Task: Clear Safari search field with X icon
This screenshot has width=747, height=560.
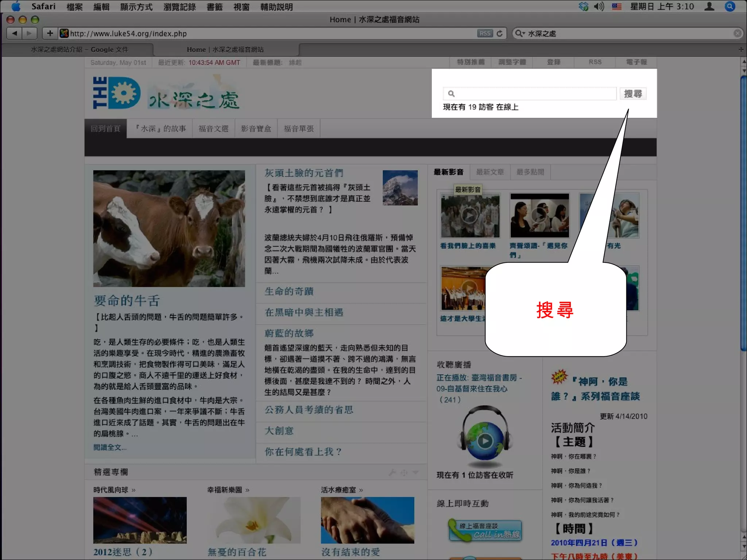Action: pyautogui.click(x=737, y=34)
